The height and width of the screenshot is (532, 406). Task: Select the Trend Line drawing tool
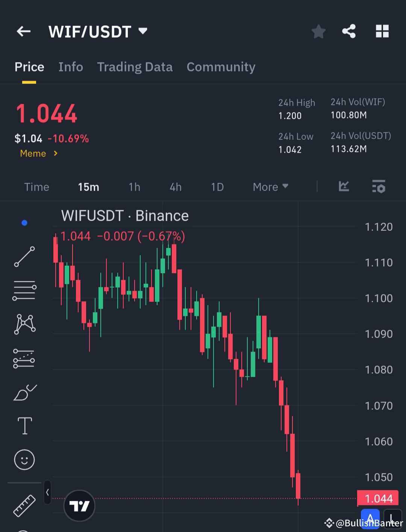(24, 257)
